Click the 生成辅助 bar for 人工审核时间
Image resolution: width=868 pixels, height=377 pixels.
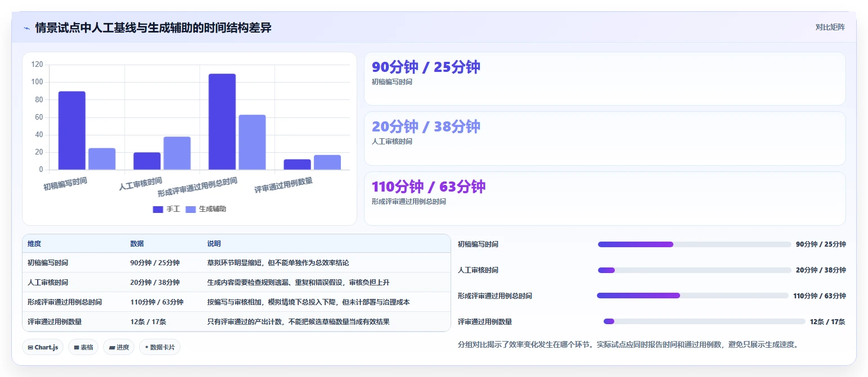pyautogui.click(x=177, y=153)
